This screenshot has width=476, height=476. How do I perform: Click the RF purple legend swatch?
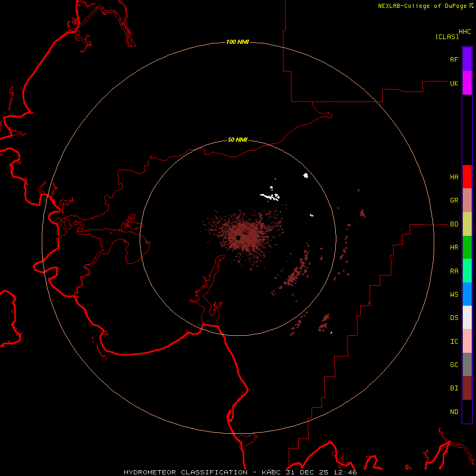click(x=467, y=59)
